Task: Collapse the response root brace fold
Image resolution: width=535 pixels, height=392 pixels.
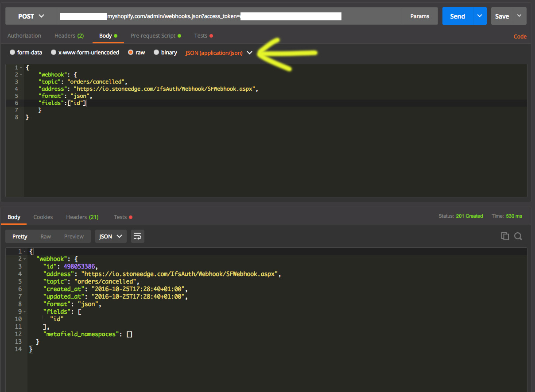Action: tap(24, 252)
